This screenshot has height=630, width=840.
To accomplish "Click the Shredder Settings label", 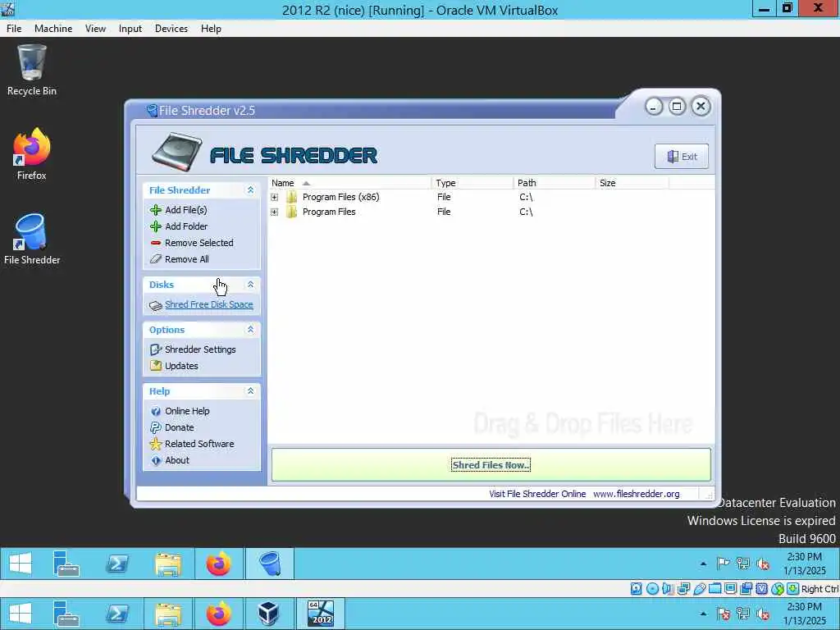I will 200,349.
